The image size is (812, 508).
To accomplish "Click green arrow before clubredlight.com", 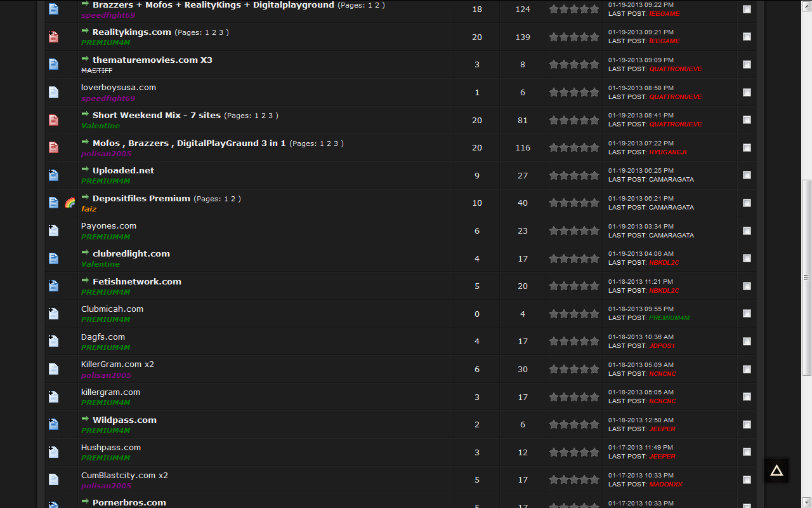I will click(85, 253).
